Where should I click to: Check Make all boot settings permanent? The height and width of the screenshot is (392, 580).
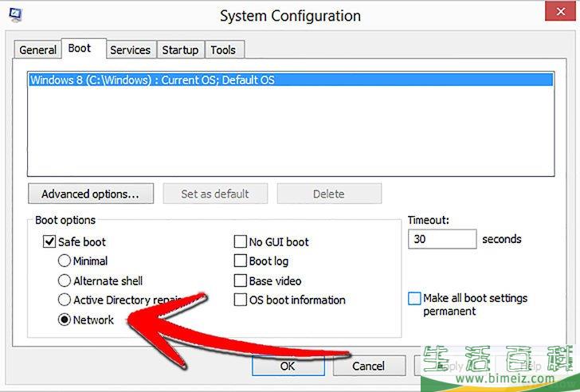[x=414, y=299]
